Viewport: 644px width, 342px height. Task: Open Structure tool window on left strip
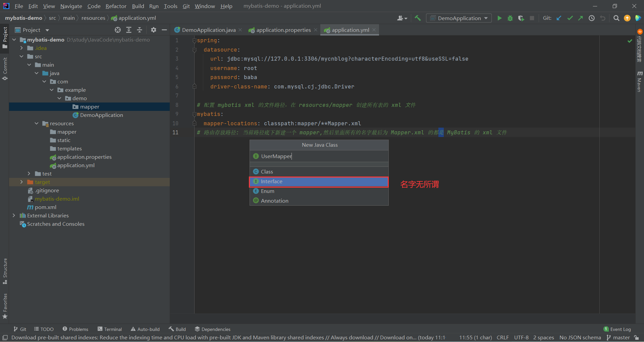coord(5,271)
